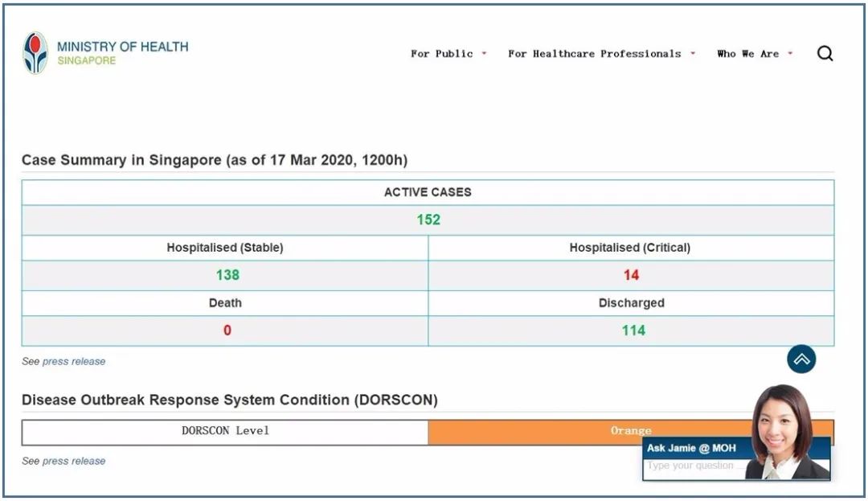Click the active cases count 152

(428, 220)
